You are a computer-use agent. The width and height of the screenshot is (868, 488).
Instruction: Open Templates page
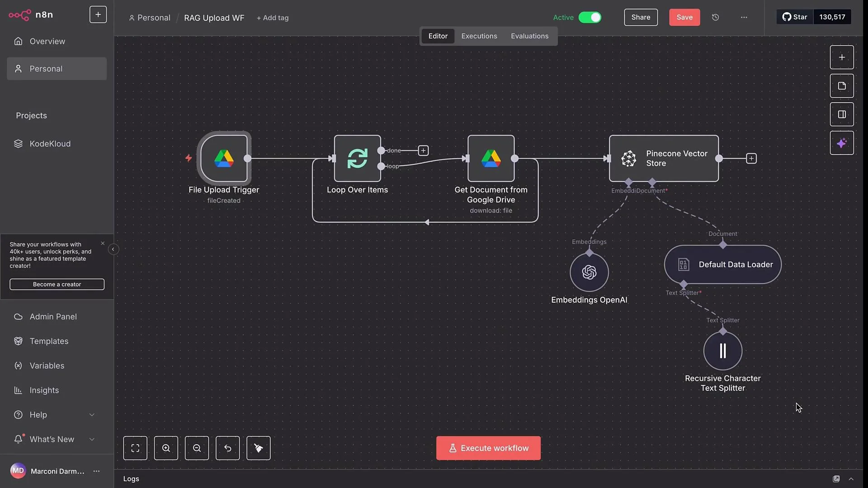click(57, 341)
